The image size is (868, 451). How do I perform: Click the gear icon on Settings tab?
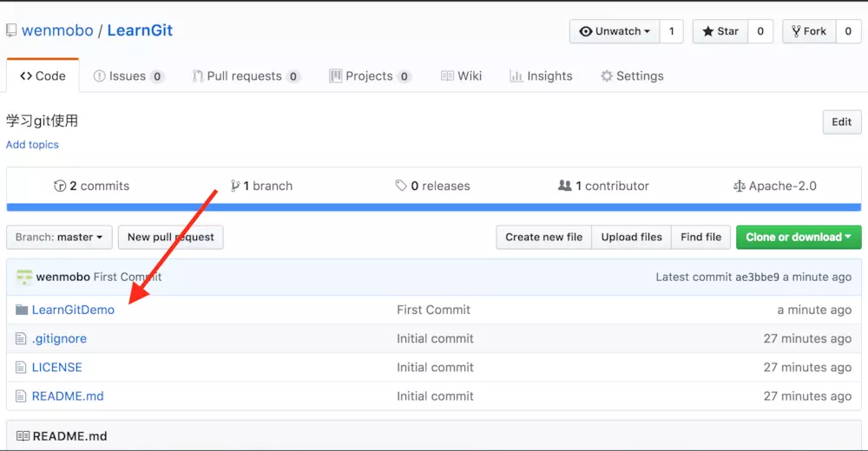point(607,75)
